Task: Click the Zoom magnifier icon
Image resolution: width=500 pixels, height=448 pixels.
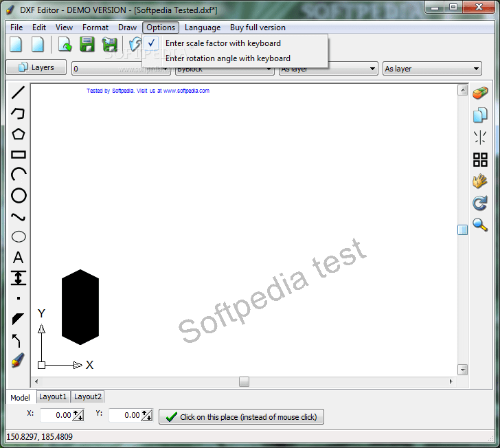Action: point(480,225)
